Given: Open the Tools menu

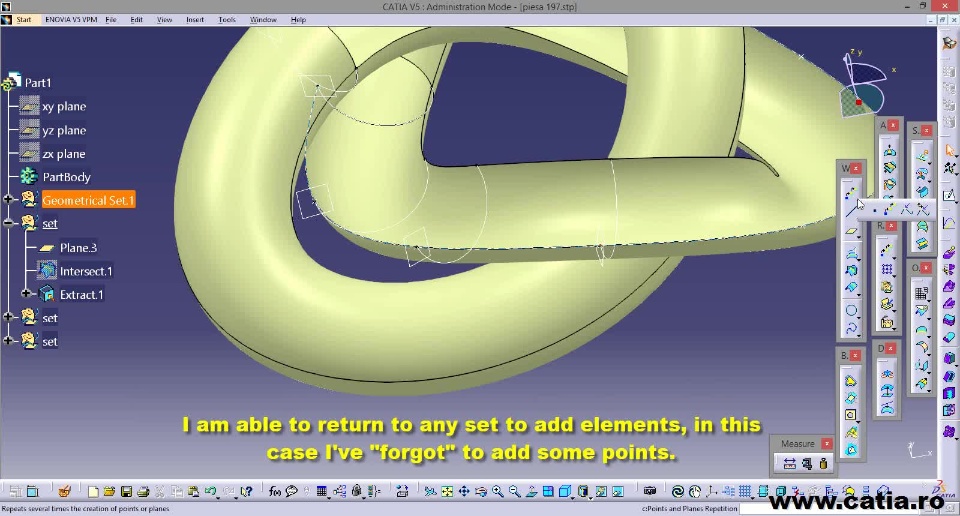Looking at the screenshot, I should pyautogui.click(x=227, y=20).
